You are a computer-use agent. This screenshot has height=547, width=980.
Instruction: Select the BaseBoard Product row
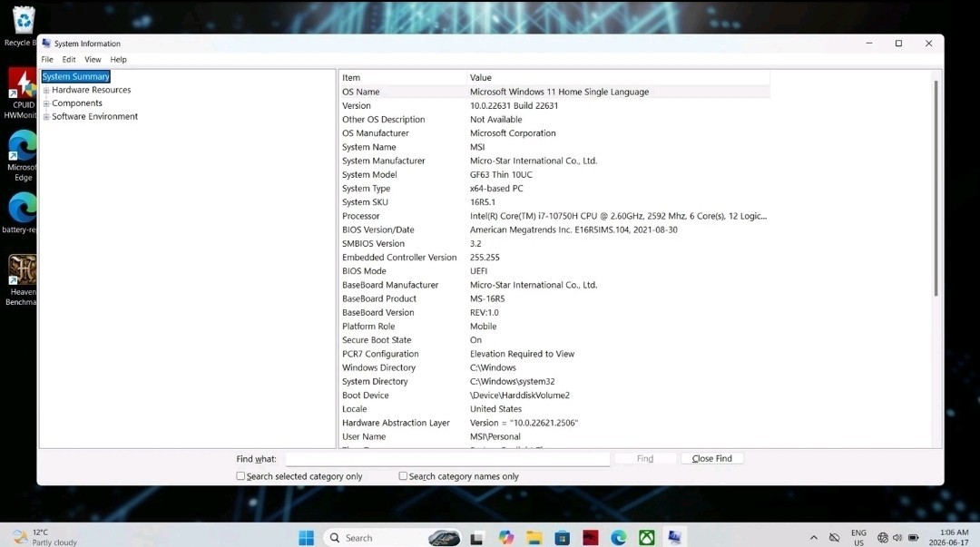[554, 298]
